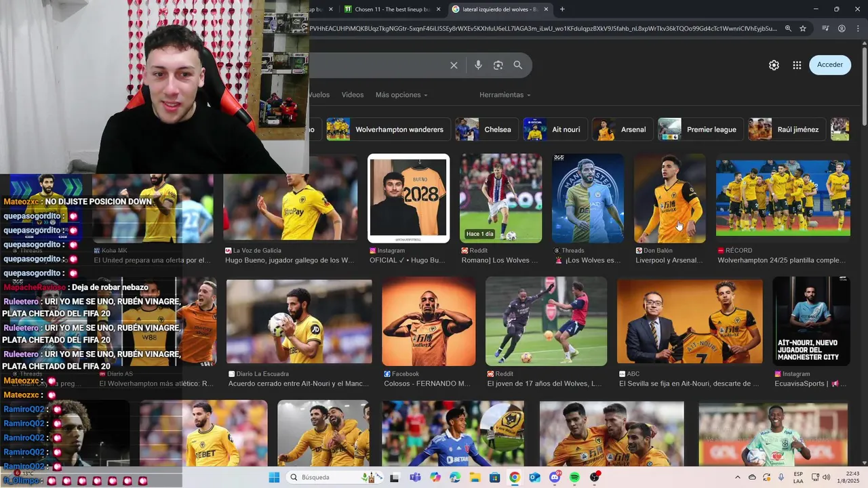Image resolution: width=868 pixels, height=488 pixels.
Task: Open Reddit 17-year-old Wolves image
Action: pyautogui.click(x=546, y=322)
